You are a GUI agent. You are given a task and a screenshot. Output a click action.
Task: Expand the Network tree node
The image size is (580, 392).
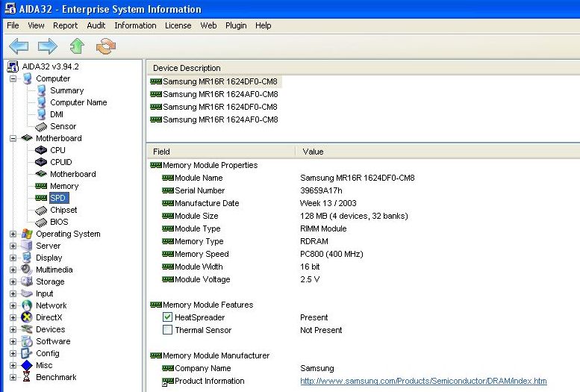[x=13, y=305]
